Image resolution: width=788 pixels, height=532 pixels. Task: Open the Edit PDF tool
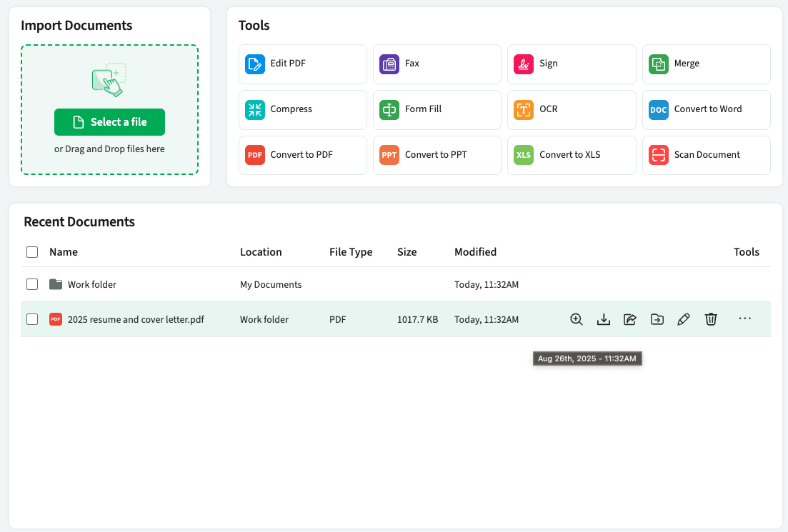[x=302, y=64]
